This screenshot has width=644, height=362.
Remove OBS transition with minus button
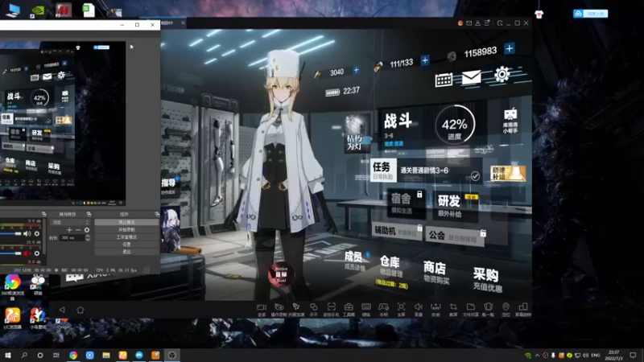click(78, 230)
